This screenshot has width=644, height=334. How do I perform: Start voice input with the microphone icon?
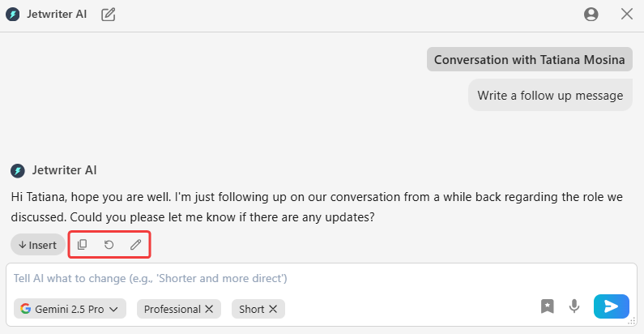pyautogui.click(x=574, y=306)
